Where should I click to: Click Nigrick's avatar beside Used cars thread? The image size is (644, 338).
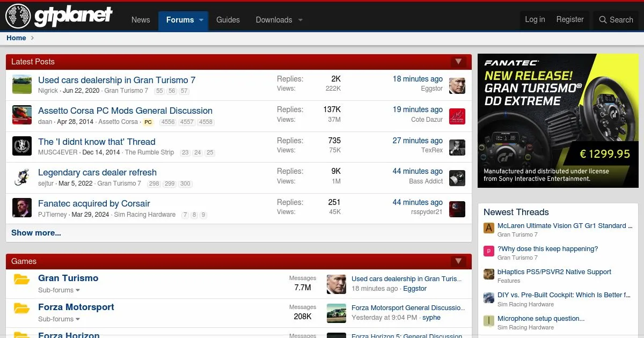click(22, 85)
